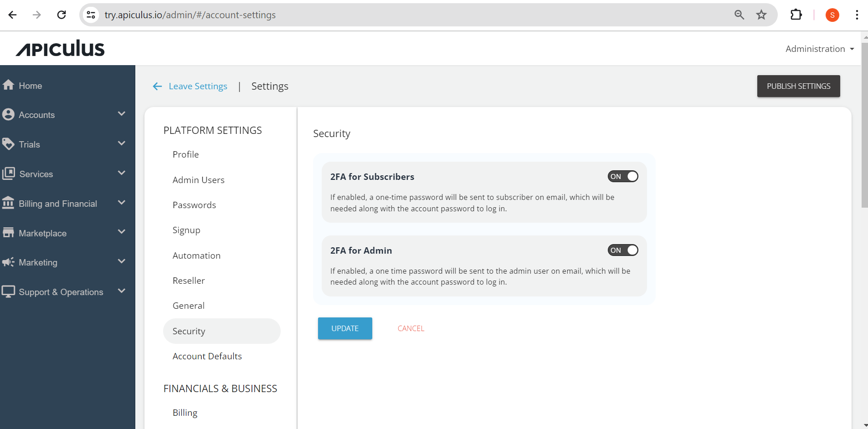
Task: Click the Trials tag icon
Action: click(x=8, y=144)
